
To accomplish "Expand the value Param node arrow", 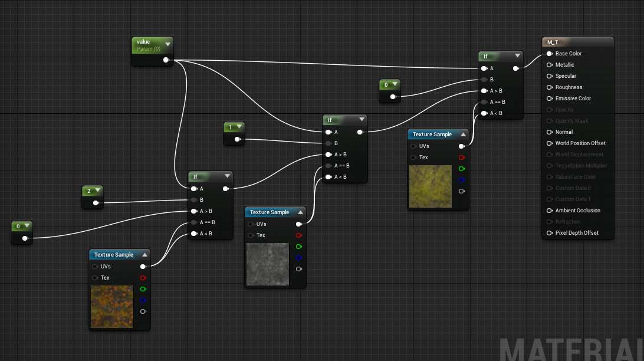I will coord(167,44).
